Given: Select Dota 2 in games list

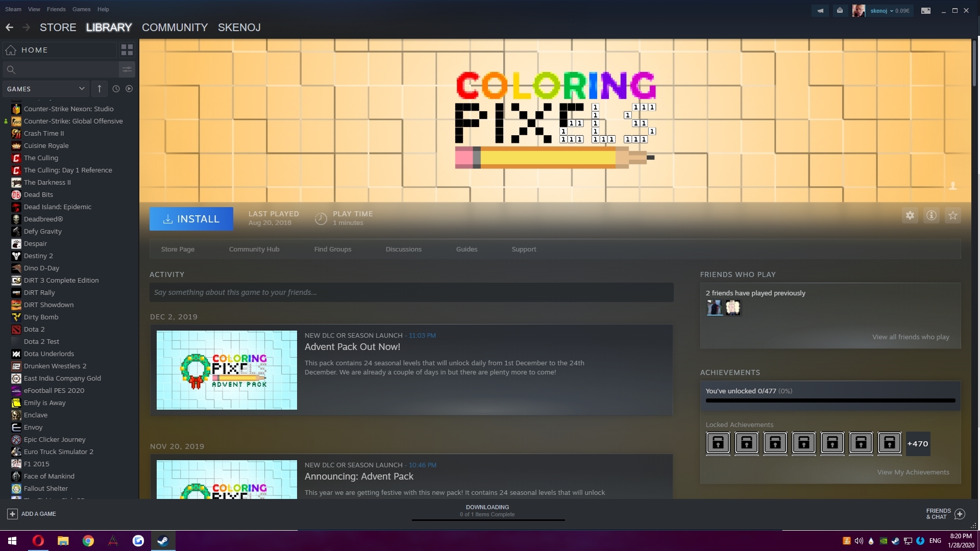Looking at the screenshot, I should (34, 330).
